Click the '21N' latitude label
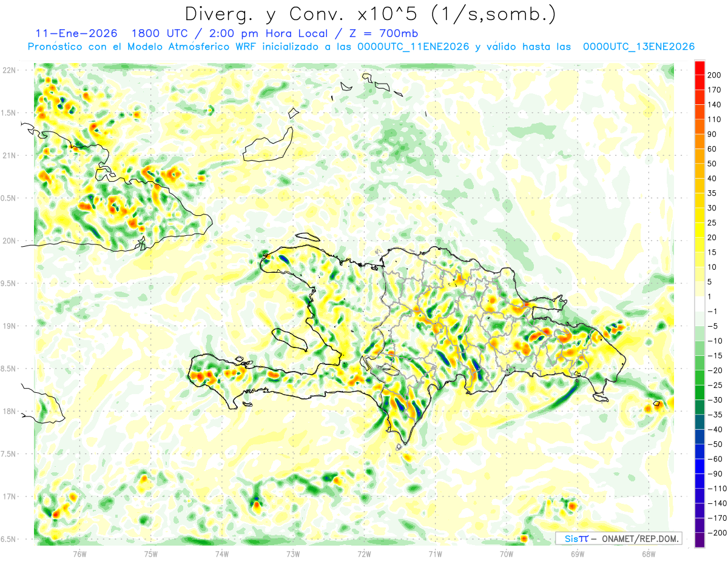Screen dimensions: 728x562 (x=10, y=155)
